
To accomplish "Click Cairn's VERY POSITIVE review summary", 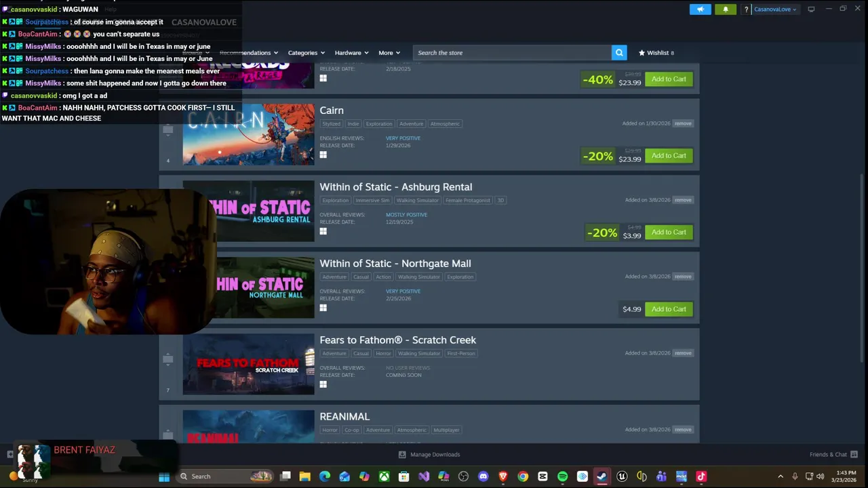I will pyautogui.click(x=403, y=138).
